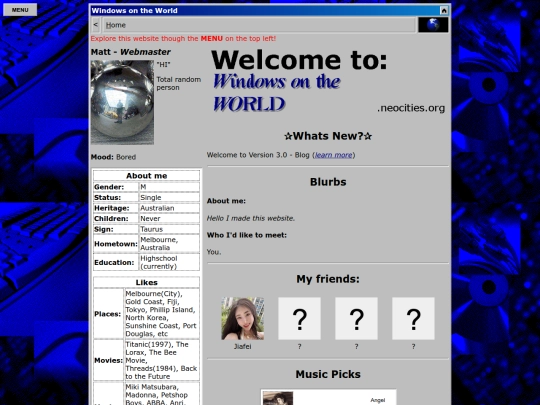540x405 pixels.
Task: Click the Home address field
Action: point(259,25)
